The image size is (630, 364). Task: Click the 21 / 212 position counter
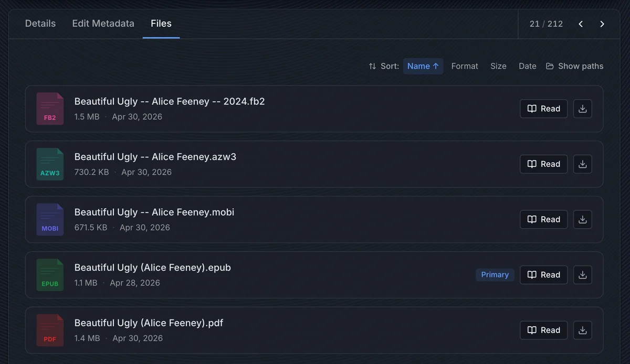coord(546,24)
